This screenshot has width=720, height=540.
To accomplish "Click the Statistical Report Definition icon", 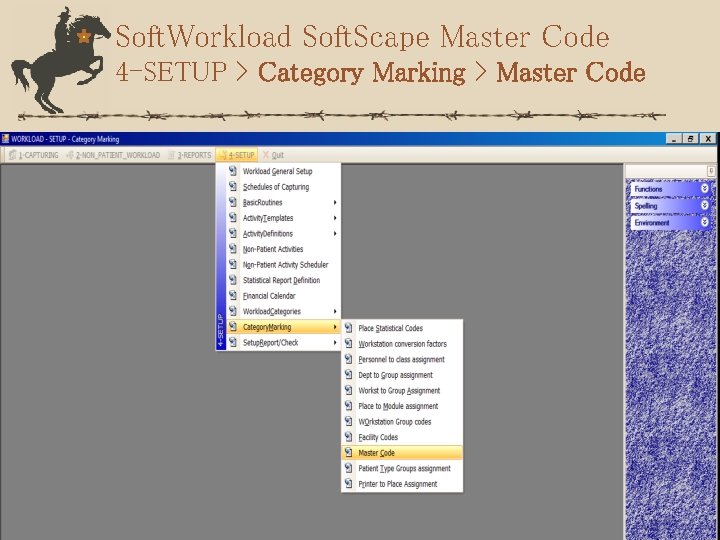I will [x=233, y=281].
